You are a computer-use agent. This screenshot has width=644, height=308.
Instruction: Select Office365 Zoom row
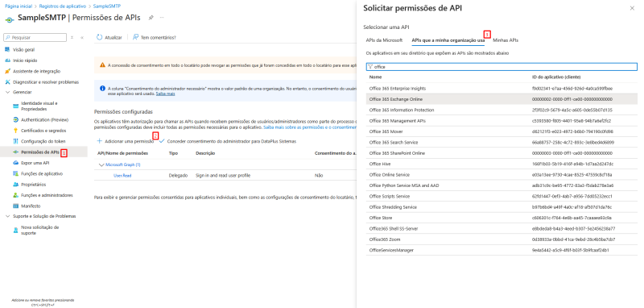(502, 239)
